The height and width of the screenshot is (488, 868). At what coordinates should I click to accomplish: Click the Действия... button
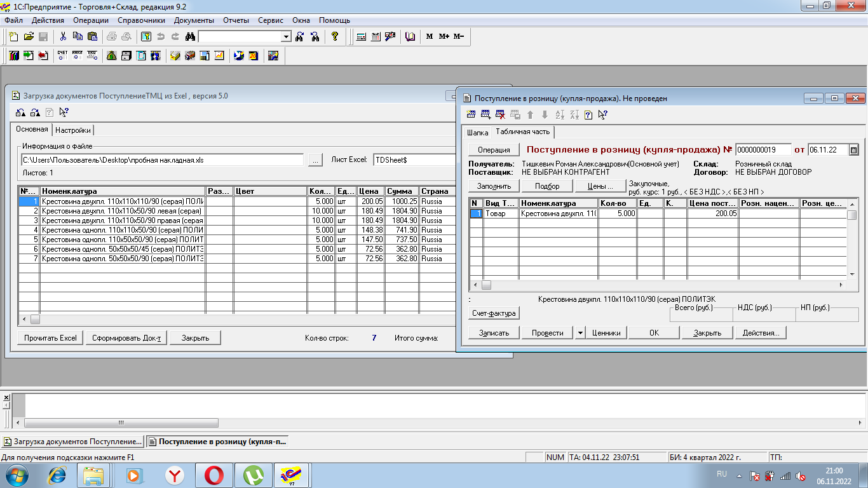point(761,333)
